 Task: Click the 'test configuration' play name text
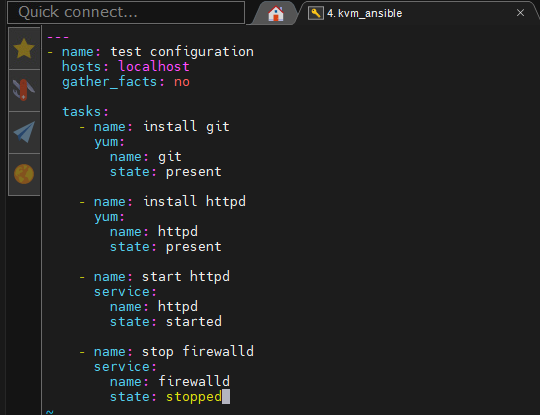pos(182,52)
